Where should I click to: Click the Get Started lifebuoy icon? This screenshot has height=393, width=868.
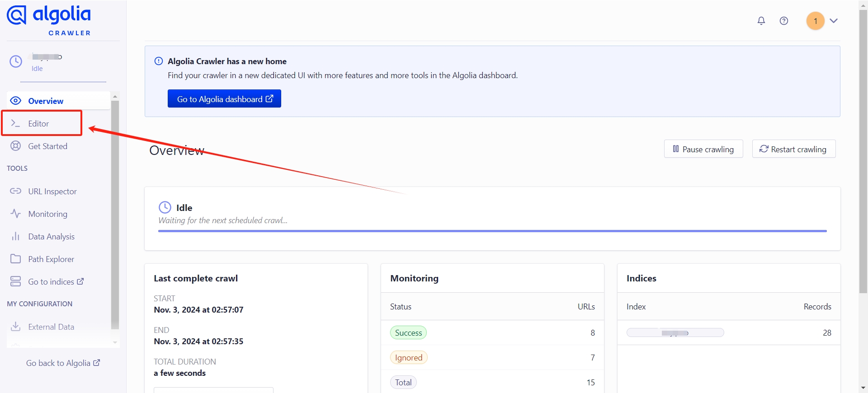(16, 146)
